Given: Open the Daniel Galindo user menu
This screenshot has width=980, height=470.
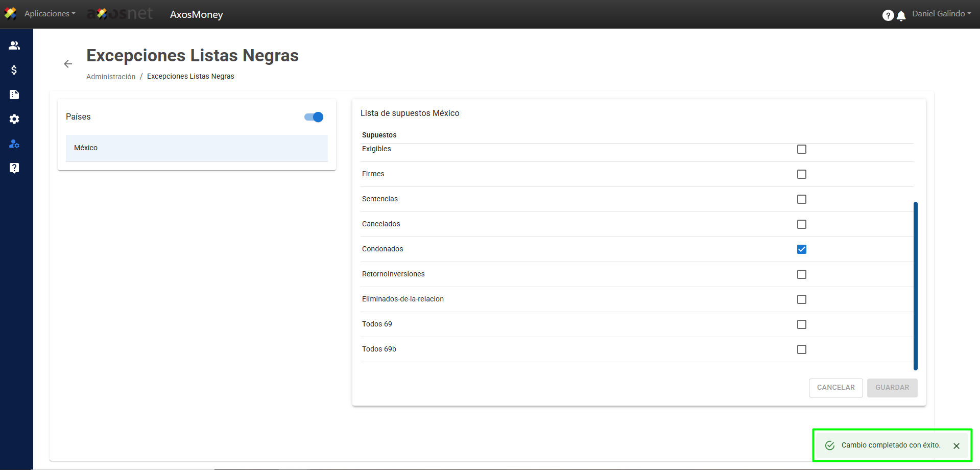Looking at the screenshot, I should tap(941, 14).
